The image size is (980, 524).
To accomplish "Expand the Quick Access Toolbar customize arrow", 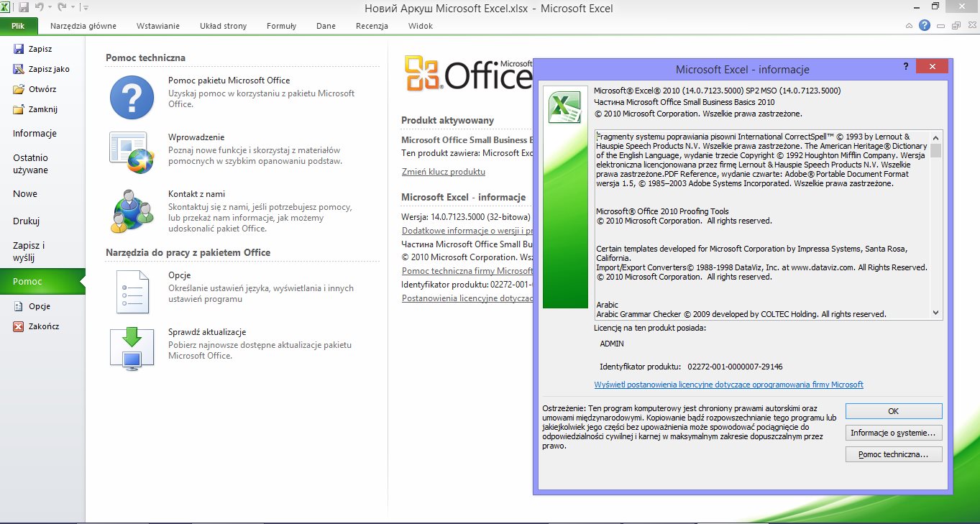I will (x=86, y=8).
